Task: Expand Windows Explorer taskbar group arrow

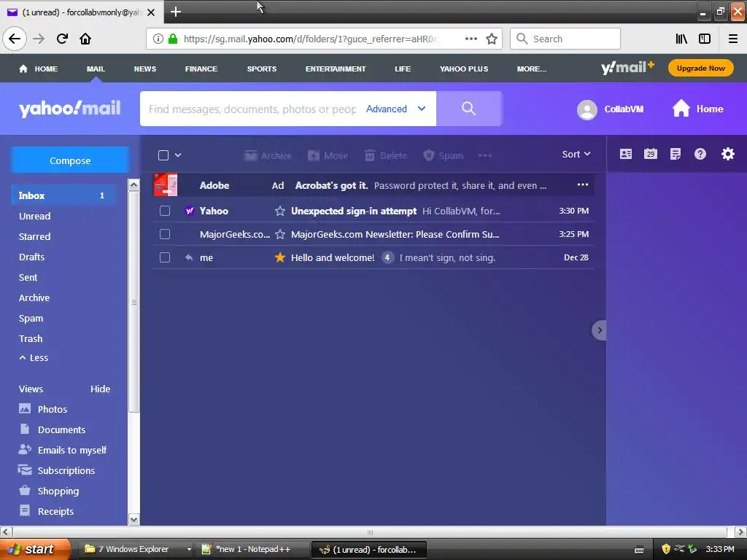Action: [189, 549]
